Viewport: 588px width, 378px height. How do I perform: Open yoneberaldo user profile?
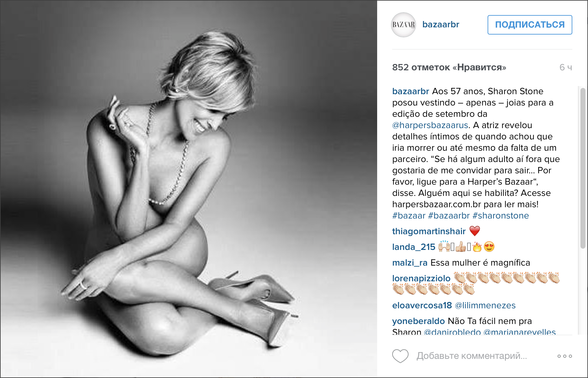click(x=419, y=321)
